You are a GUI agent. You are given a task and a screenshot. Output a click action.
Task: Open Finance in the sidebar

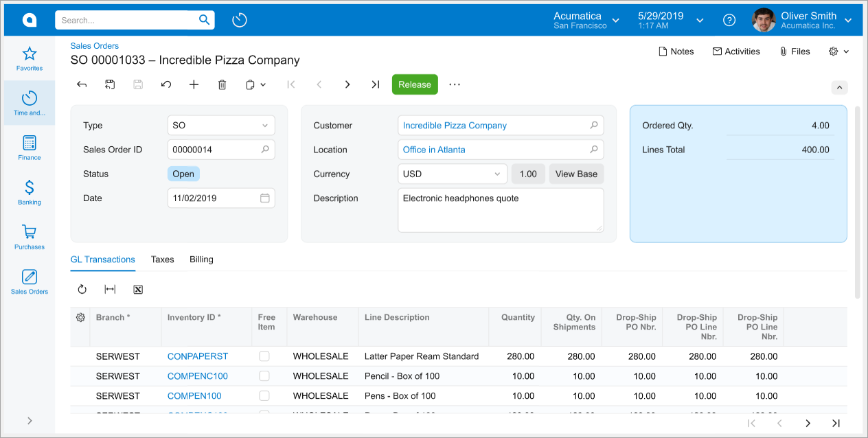pos(30,148)
